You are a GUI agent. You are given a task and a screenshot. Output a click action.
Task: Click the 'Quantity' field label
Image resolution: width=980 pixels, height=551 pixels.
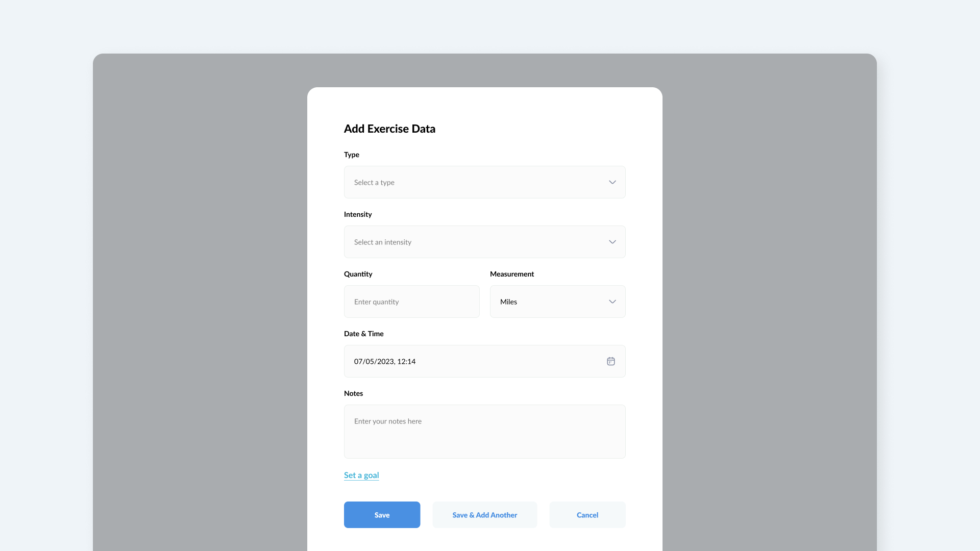358,274
